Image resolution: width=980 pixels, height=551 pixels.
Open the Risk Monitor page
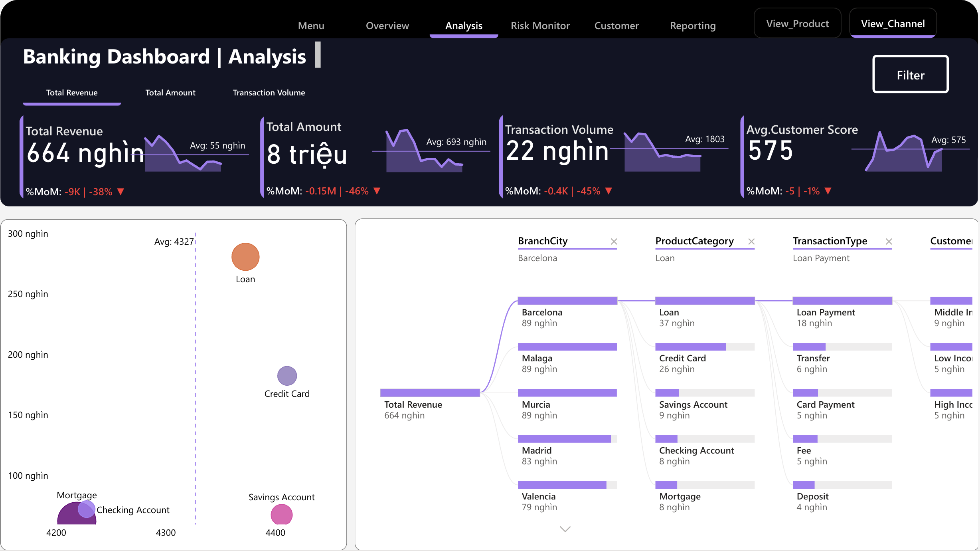pyautogui.click(x=540, y=26)
